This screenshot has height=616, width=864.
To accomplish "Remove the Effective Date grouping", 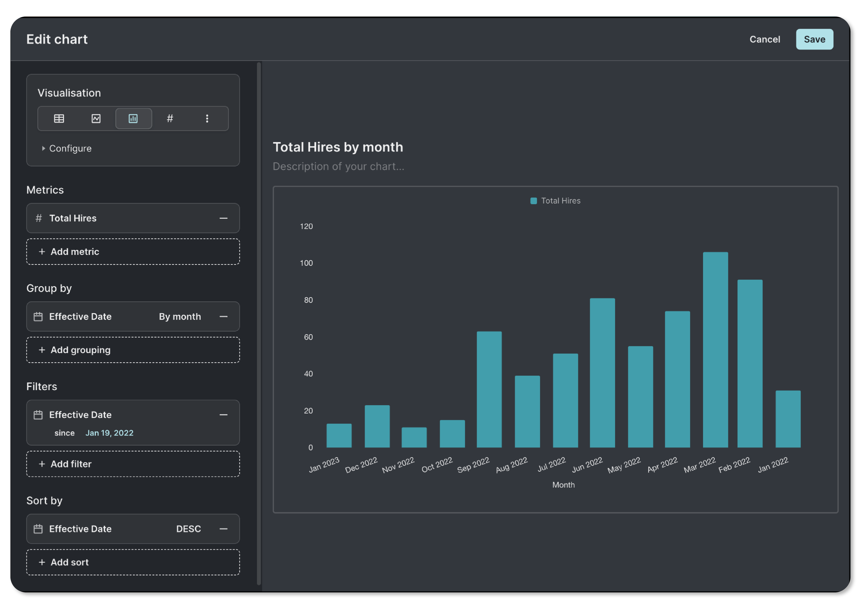I will click(223, 316).
